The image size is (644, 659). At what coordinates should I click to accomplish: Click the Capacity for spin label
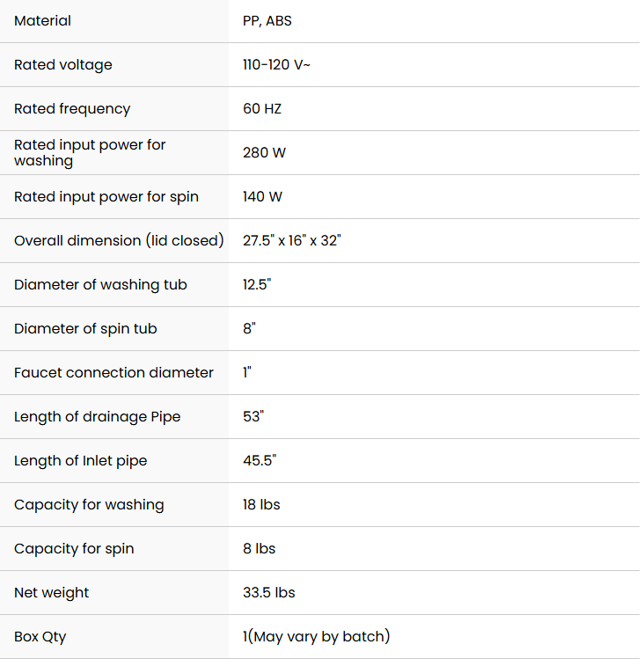pos(74,548)
